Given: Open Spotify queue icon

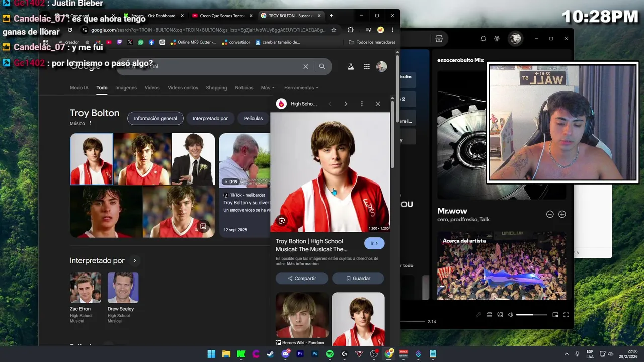Looking at the screenshot, I should pos(489,315).
